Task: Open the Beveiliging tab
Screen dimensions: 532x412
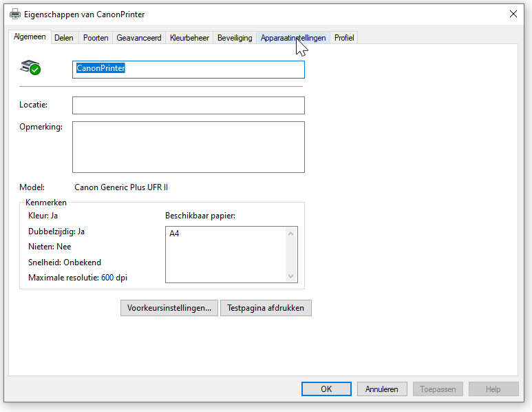Action: pyautogui.click(x=235, y=38)
